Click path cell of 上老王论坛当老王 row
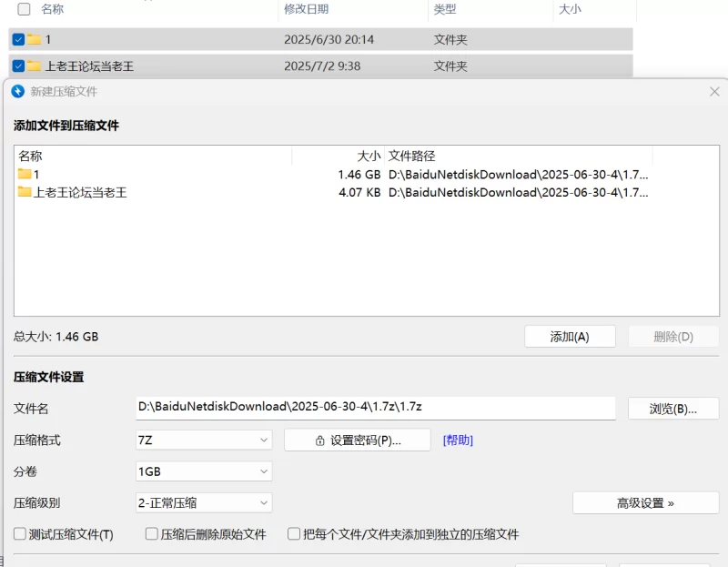Screen dimensions: 728x567 pyautogui.click(x=518, y=192)
